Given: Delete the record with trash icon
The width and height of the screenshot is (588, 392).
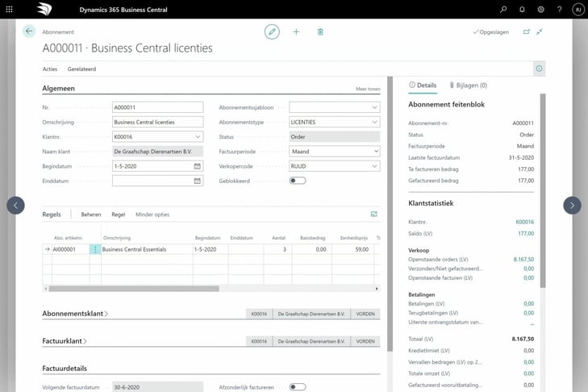Looking at the screenshot, I should tap(320, 32).
